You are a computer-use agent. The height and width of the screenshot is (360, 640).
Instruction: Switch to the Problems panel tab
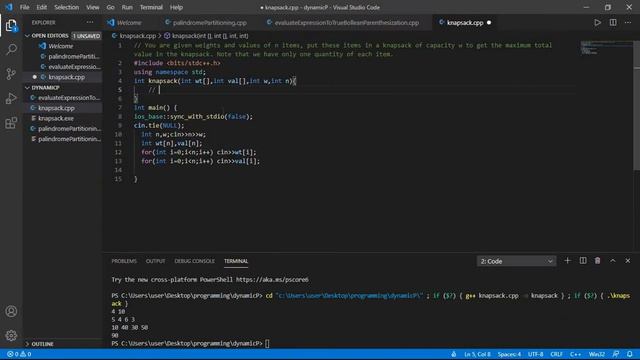coord(124,261)
